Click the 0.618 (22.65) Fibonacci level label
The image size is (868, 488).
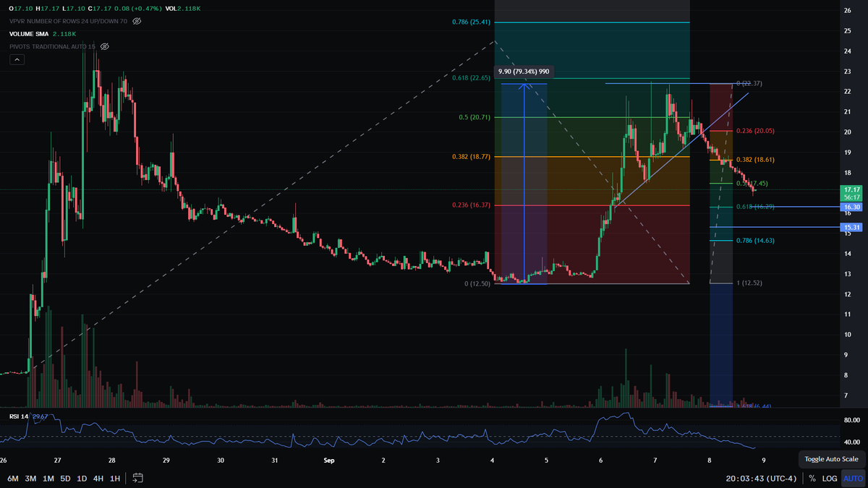(472, 78)
